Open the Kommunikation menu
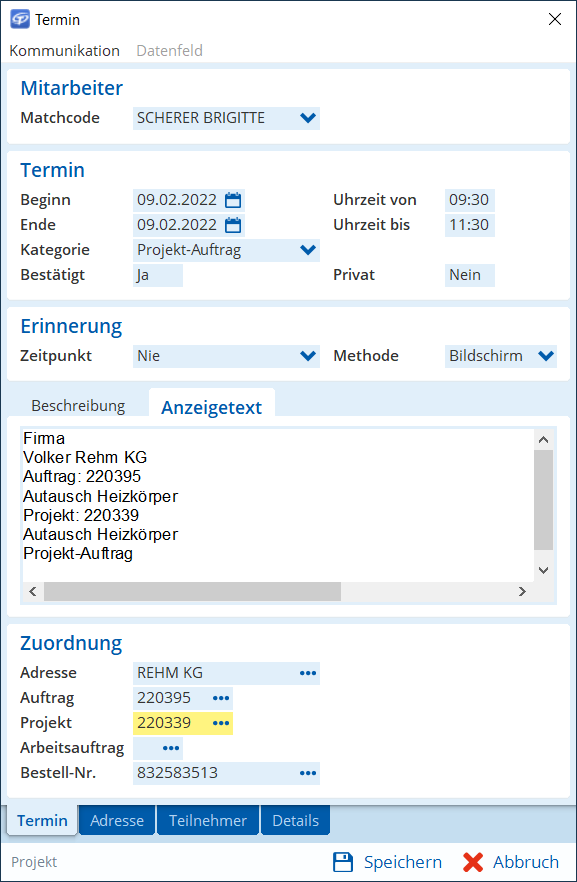The width and height of the screenshot is (577, 882). click(x=65, y=51)
